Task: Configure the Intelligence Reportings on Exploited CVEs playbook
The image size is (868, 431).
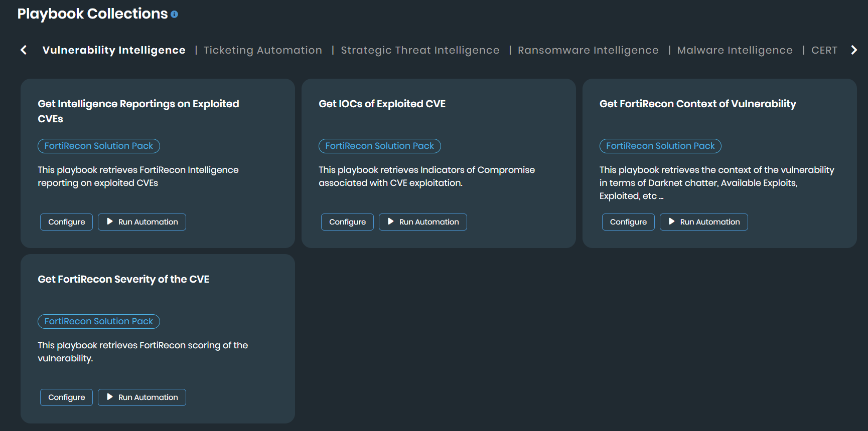Action: (x=67, y=222)
